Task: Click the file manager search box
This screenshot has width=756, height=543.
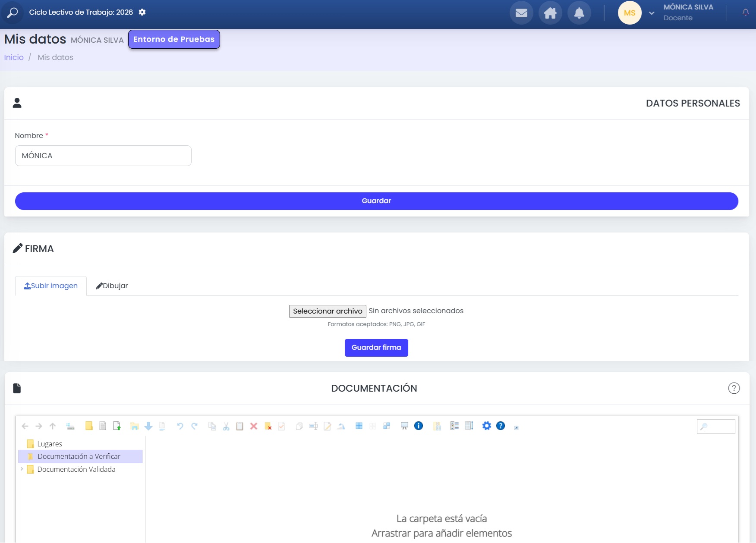Action: tap(716, 427)
